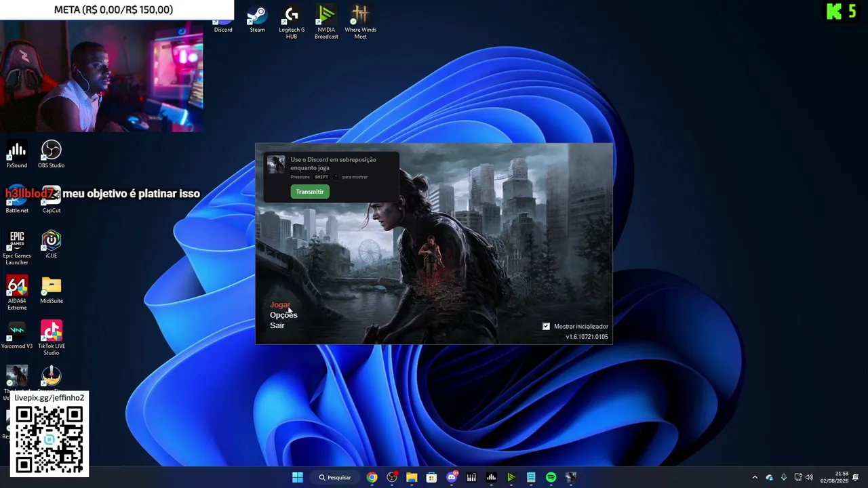Launch OBS Studio desktop shortcut
This screenshot has height=488, width=868.
pyautogui.click(x=52, y=155)
